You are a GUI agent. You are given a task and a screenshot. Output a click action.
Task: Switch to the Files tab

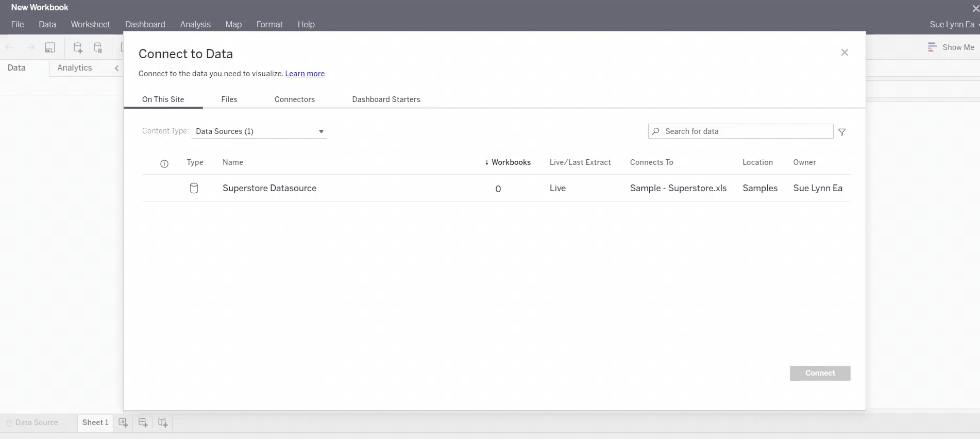tap(229, 99)
